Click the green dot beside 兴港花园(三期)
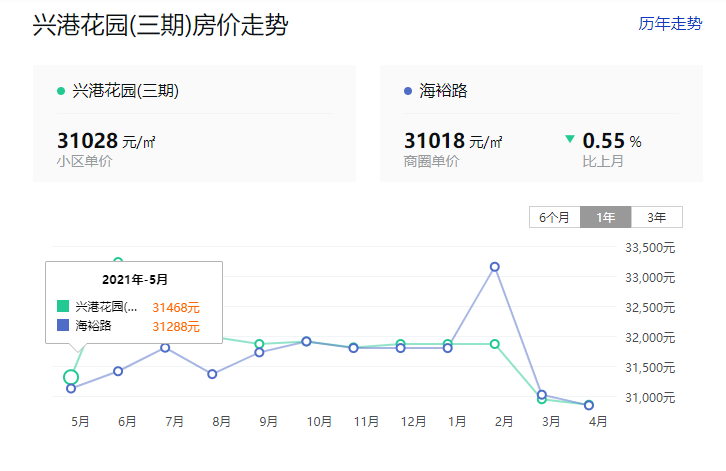This screenshot has height=471, width=726. click(x=61, y=91)
